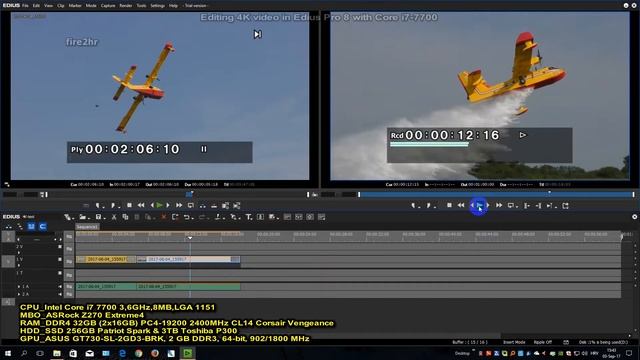640x360 pixels.
Task: Toggle Ripple Mode blue button
Action: [x=31, y=227]
